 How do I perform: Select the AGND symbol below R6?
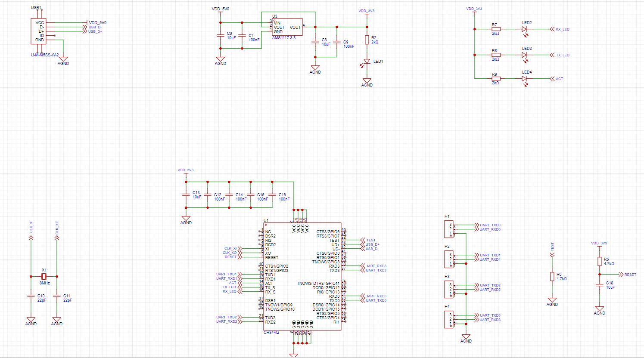(552, 302)
